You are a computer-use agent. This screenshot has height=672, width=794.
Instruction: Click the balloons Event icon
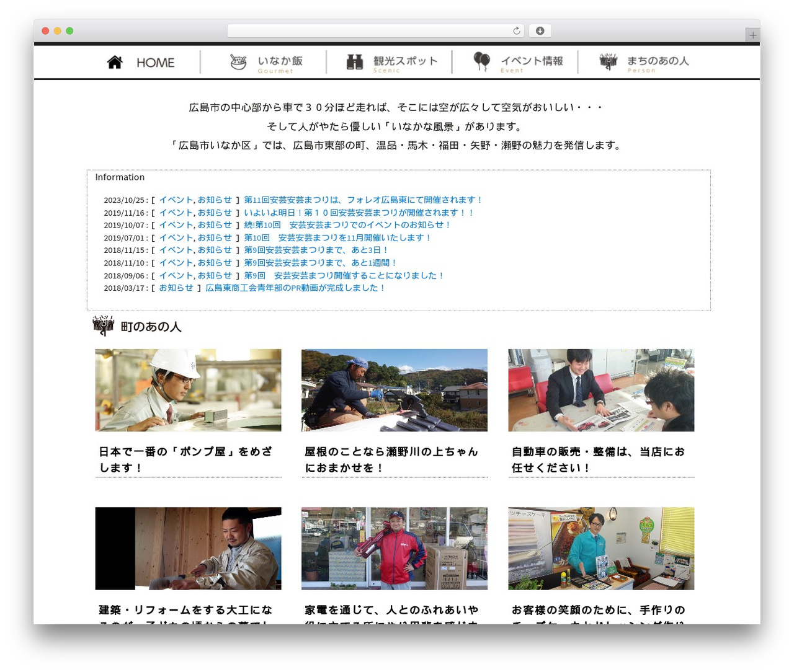tap(482, 61)
